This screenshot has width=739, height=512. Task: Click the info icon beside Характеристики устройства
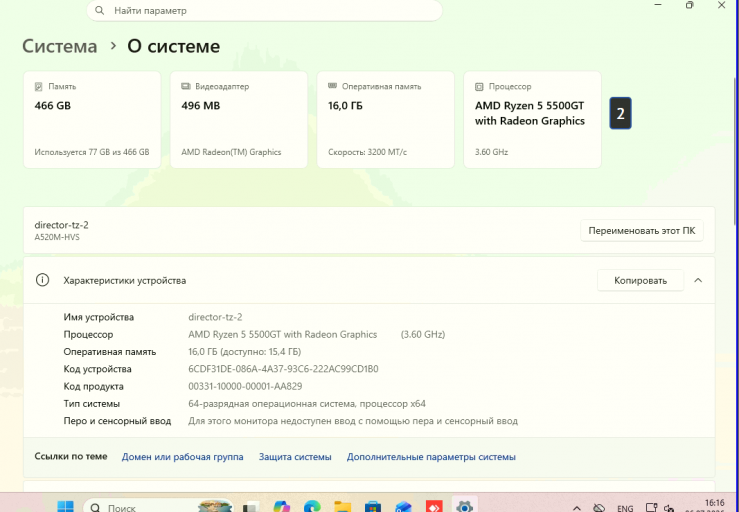pyautogui.click(x=42, y=280)
